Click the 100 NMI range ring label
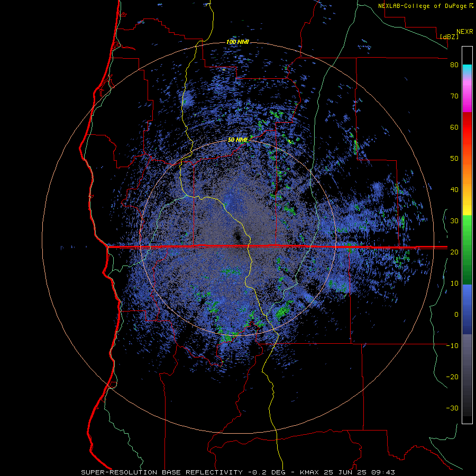 [x=237, y=42]
